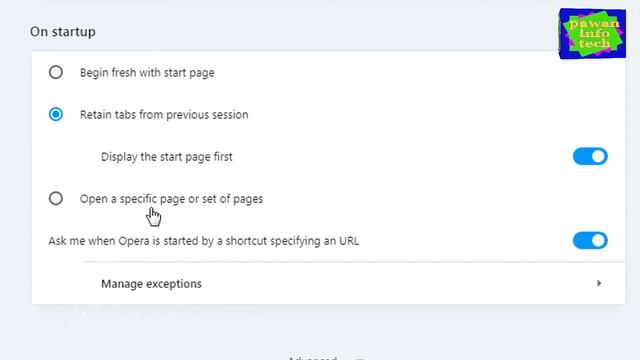
Task: Click the white knob of the start page toggle
Action: click(x=599, y=156)
